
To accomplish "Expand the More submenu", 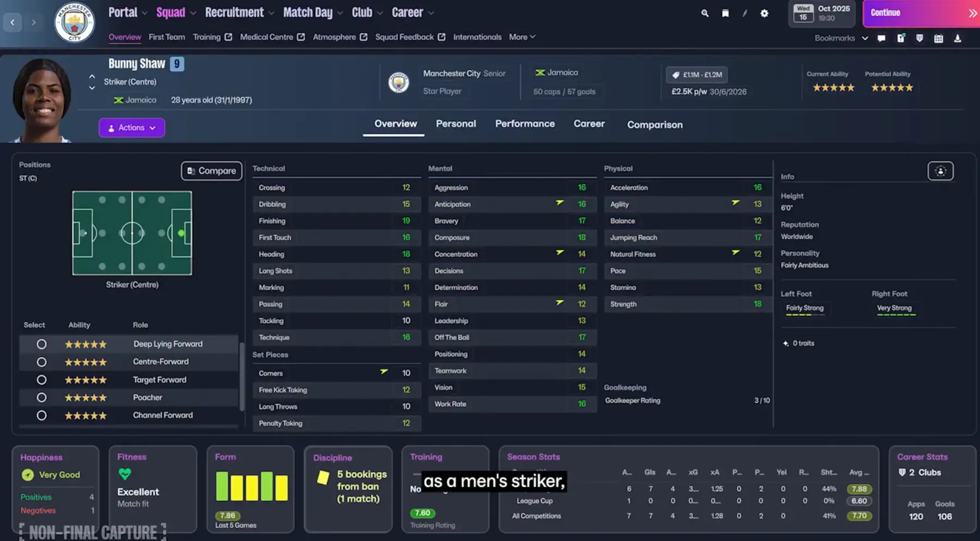I will (522, 37).
